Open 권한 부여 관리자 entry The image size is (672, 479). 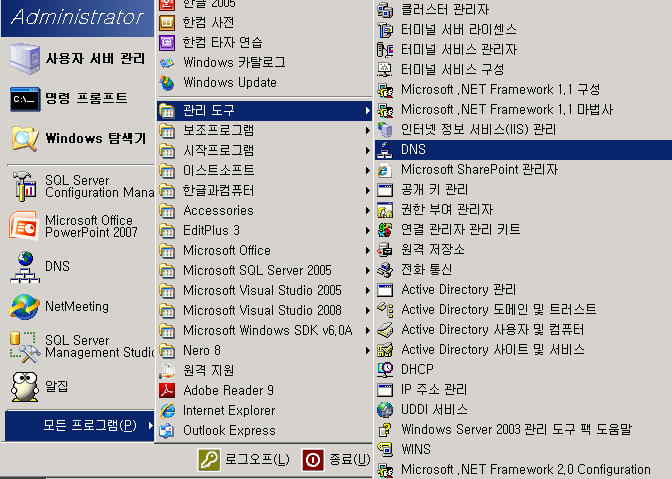523,210
